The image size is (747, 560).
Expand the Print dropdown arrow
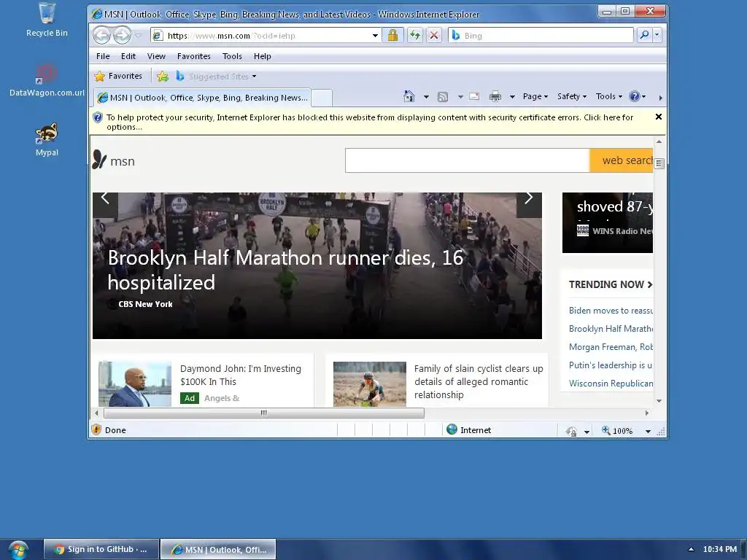pyautogui.click(x=512, y=97)
